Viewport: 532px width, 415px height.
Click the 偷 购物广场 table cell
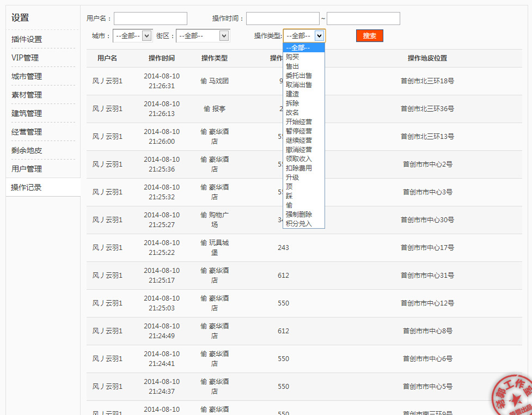(x=215, y=220)
